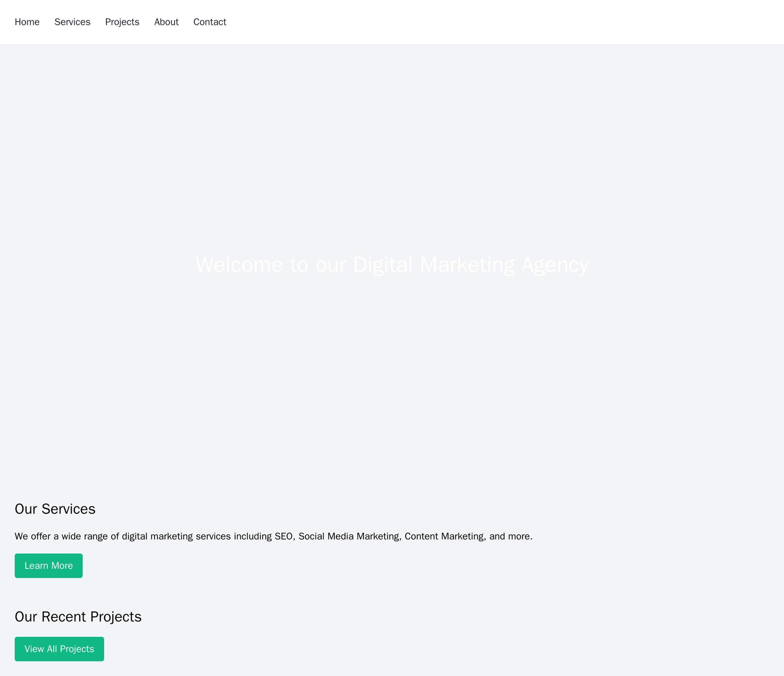
Task: Click the View All Projects button
Action: [x=59, y=649]
